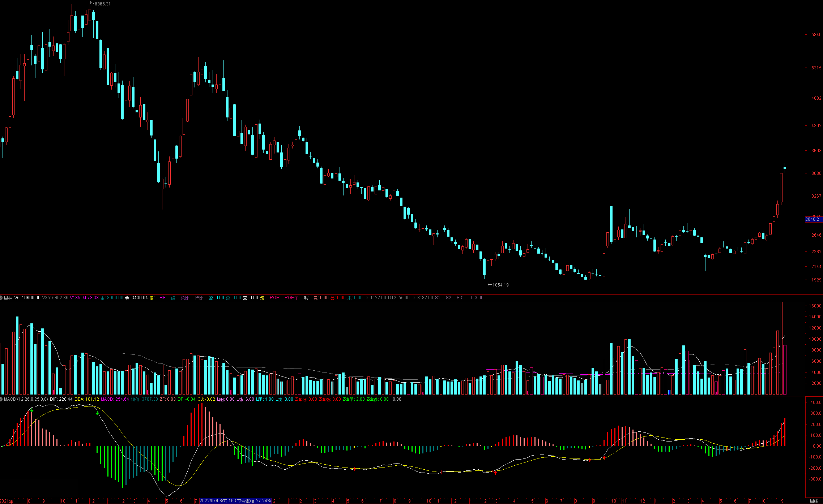Click the 6366.31 high price marker
823x504 pixels.
102,4
